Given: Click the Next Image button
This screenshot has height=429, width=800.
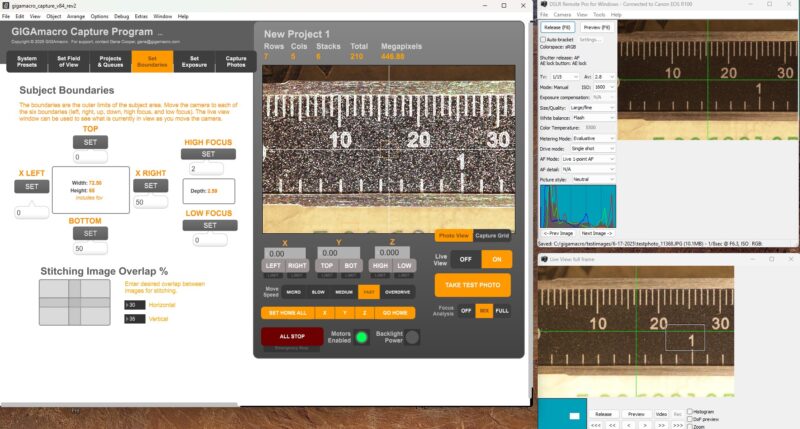Looking at the screenshot, I should click(596, 233).
